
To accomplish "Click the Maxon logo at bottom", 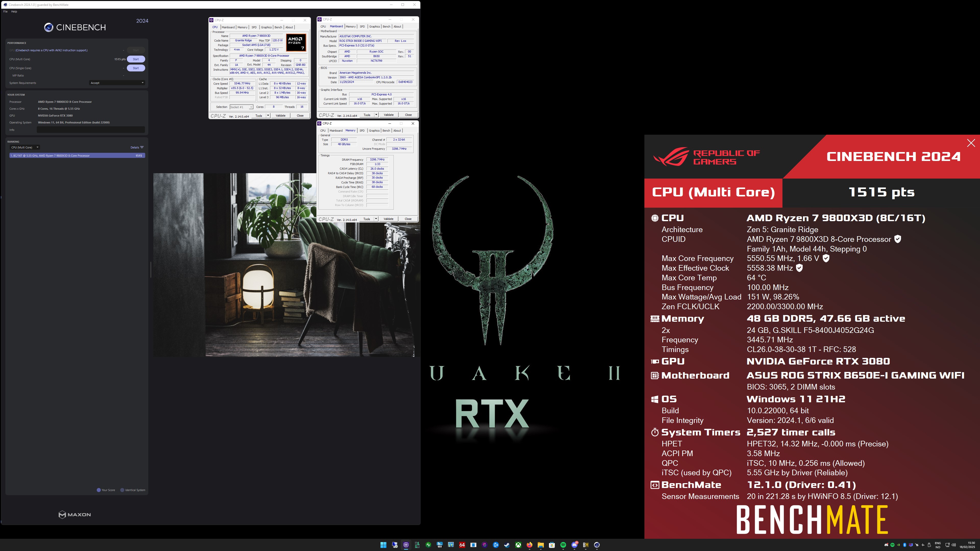I will tap(75, 515).
